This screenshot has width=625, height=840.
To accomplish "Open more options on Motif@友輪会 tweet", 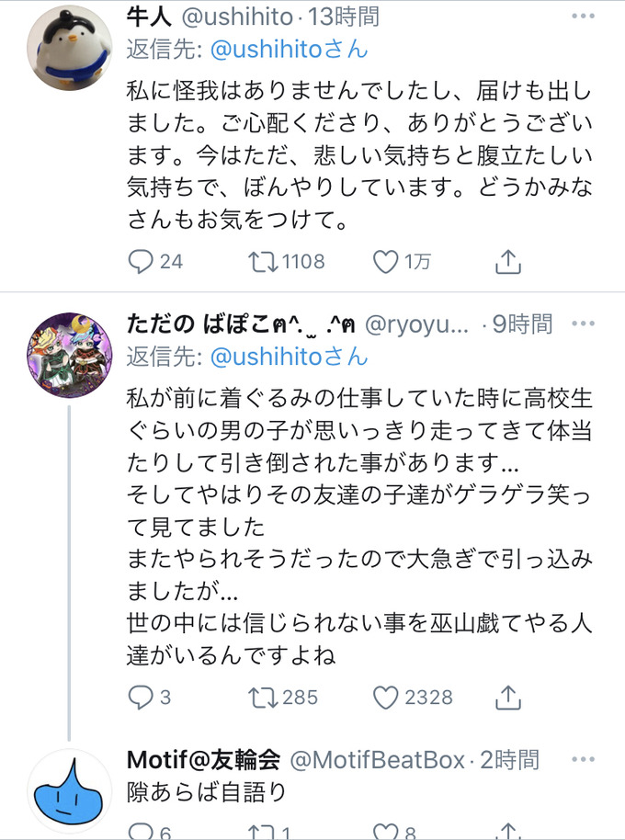I will point(583,759).
